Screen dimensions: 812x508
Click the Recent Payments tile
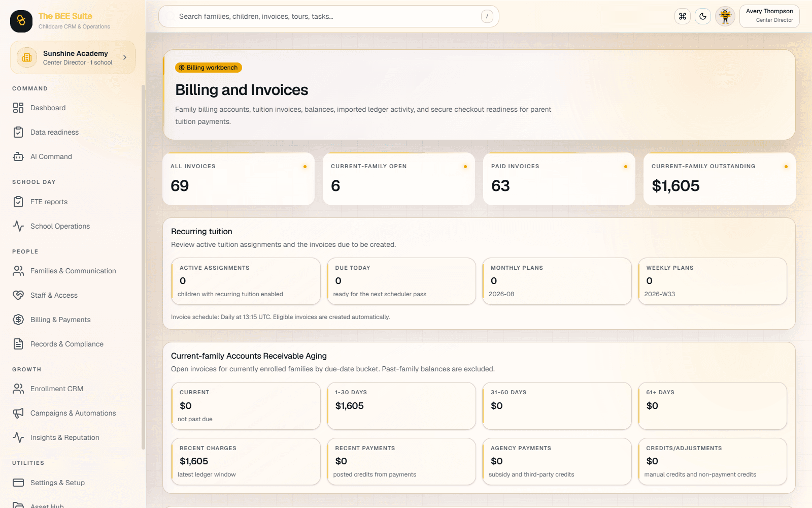[401, 461]
